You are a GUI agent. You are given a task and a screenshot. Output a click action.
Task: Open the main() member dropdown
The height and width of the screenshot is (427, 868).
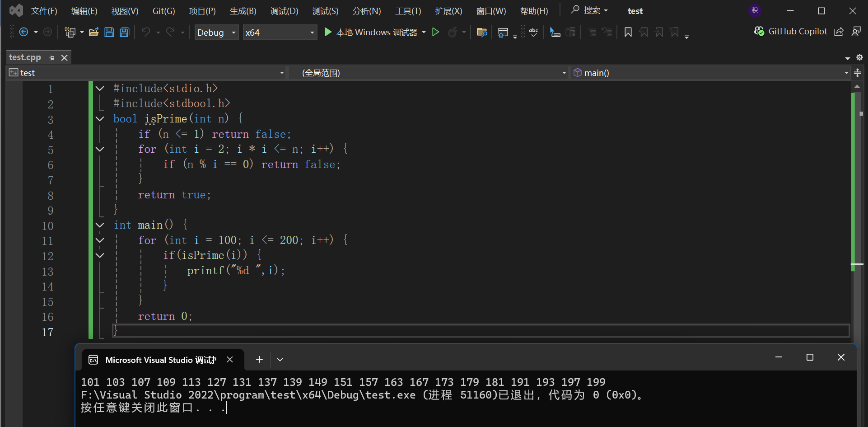(x=711, y=73)
